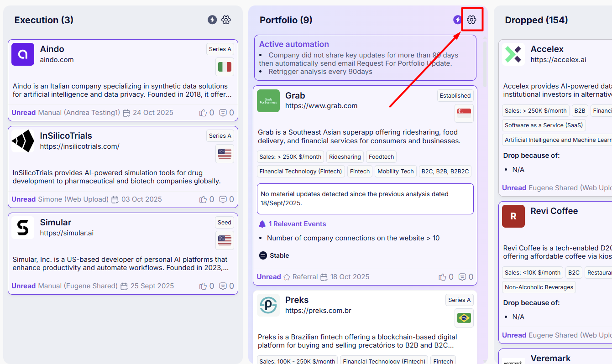Open the Preks company card title

(x=297, y=300)
